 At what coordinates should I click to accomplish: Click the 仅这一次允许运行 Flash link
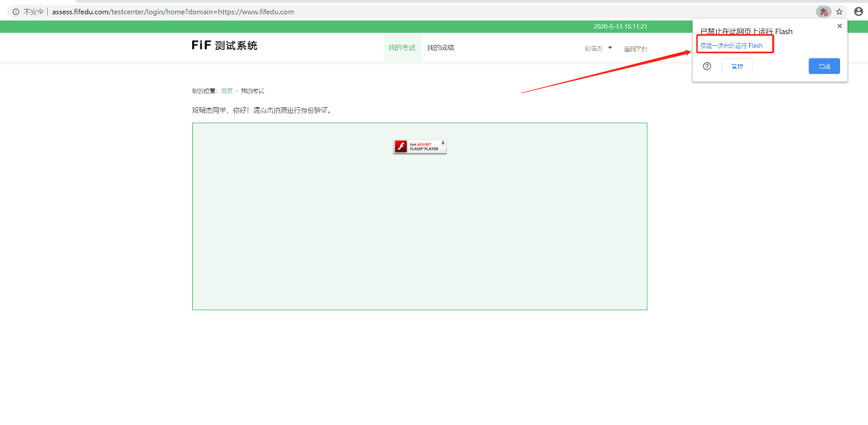pyautogui.click(x=731, y=46)
